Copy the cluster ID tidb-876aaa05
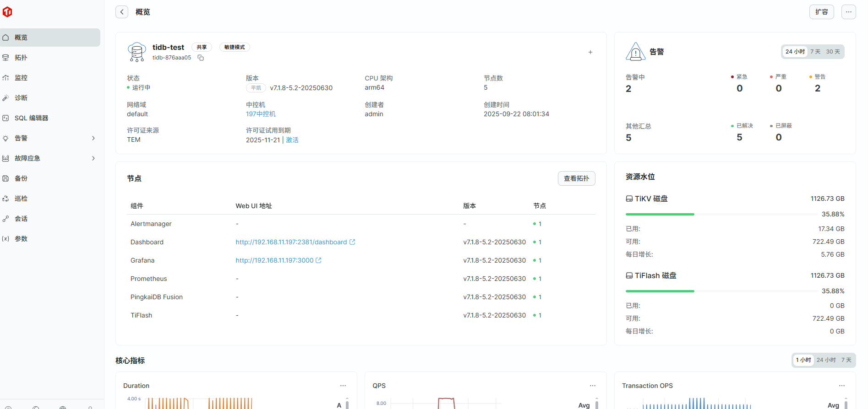 click(x=201, y=58)
